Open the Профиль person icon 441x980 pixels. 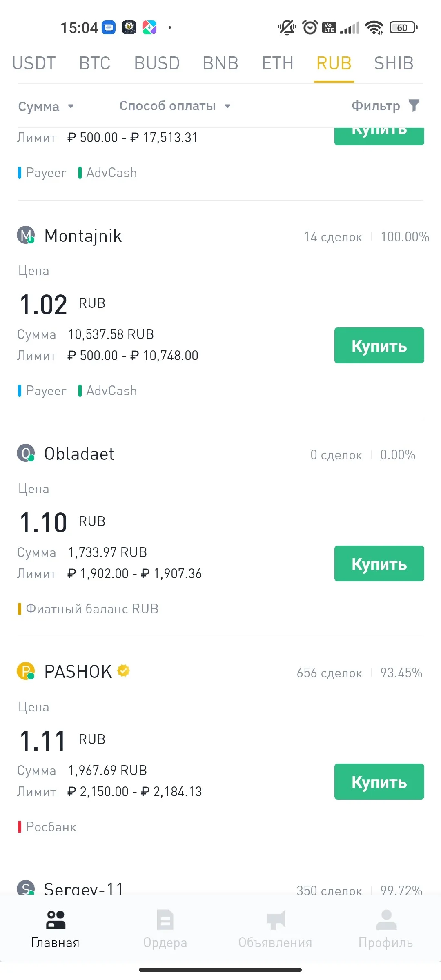pos(386,920)
